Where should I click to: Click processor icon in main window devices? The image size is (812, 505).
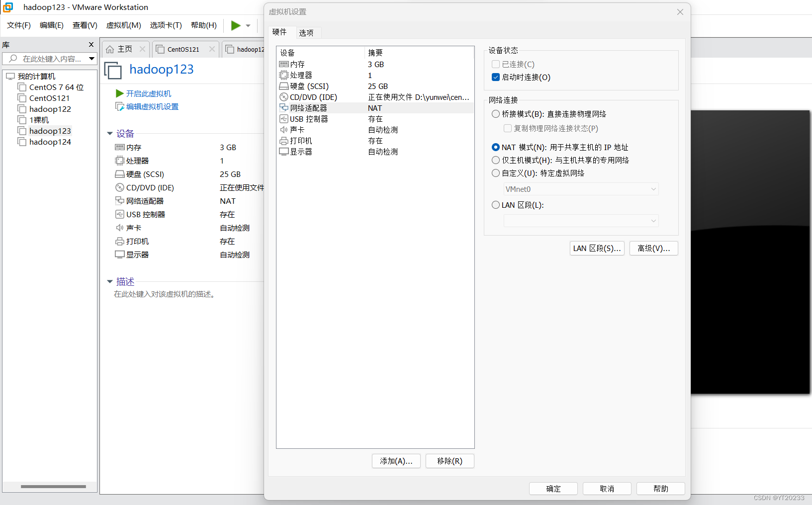tap(120, 161)
